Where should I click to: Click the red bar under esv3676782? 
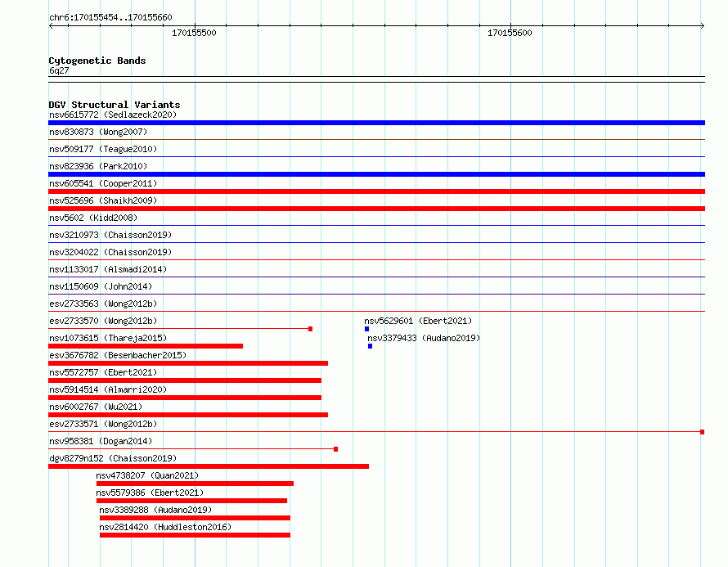[x=188, y=363]
